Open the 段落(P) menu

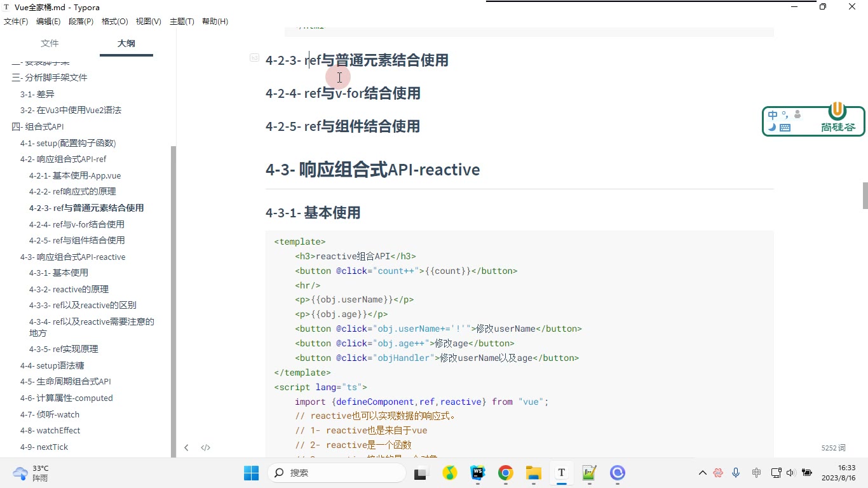(81, 22)
